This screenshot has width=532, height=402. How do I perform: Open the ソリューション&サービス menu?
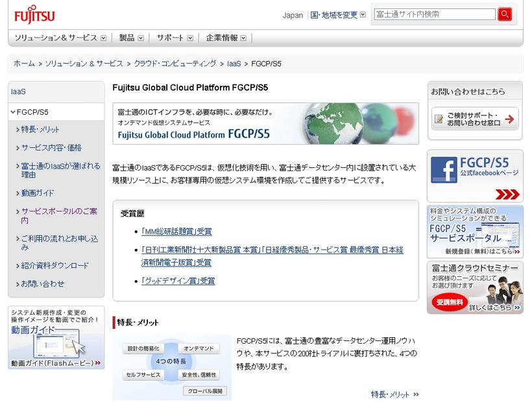click(x=56, y=38)
